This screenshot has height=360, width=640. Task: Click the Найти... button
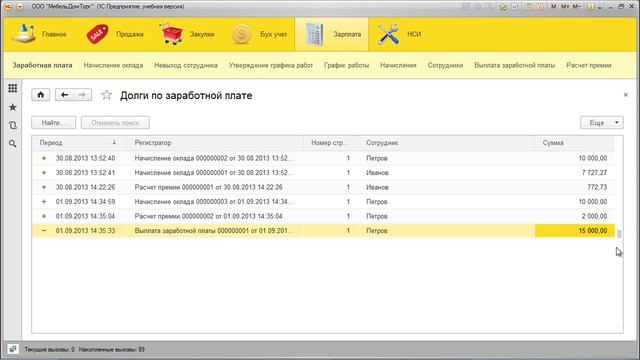[x=53, y=122]
